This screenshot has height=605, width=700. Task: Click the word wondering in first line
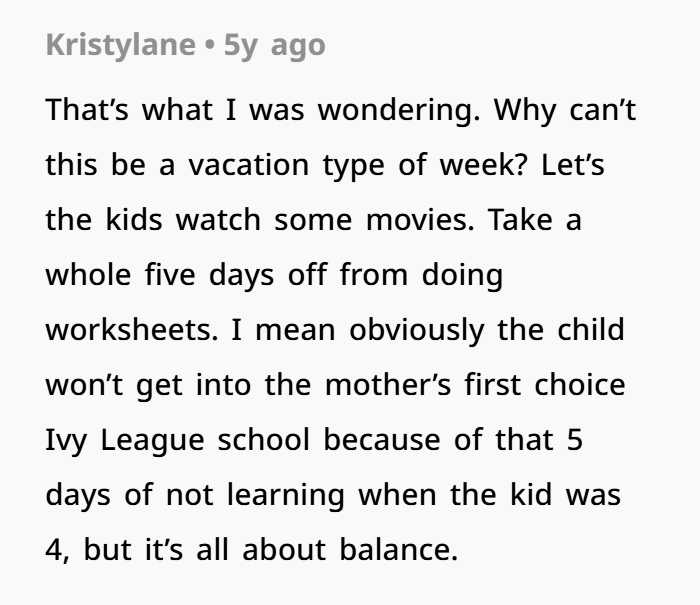tap(399, 110)
